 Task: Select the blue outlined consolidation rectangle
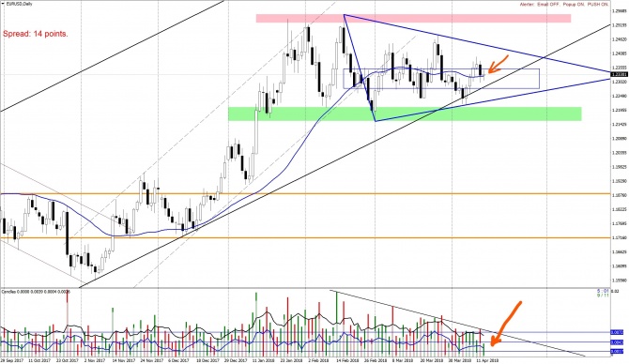coord(441,79)
